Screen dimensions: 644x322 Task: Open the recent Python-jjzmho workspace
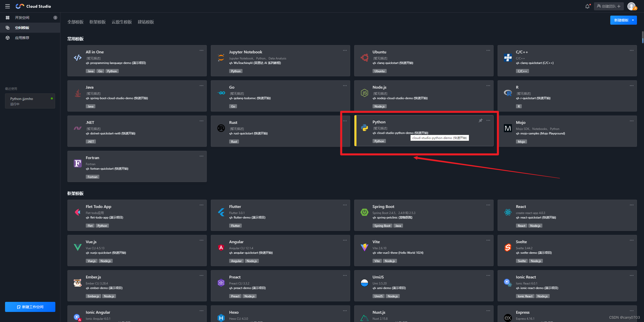tap(30, 101)
